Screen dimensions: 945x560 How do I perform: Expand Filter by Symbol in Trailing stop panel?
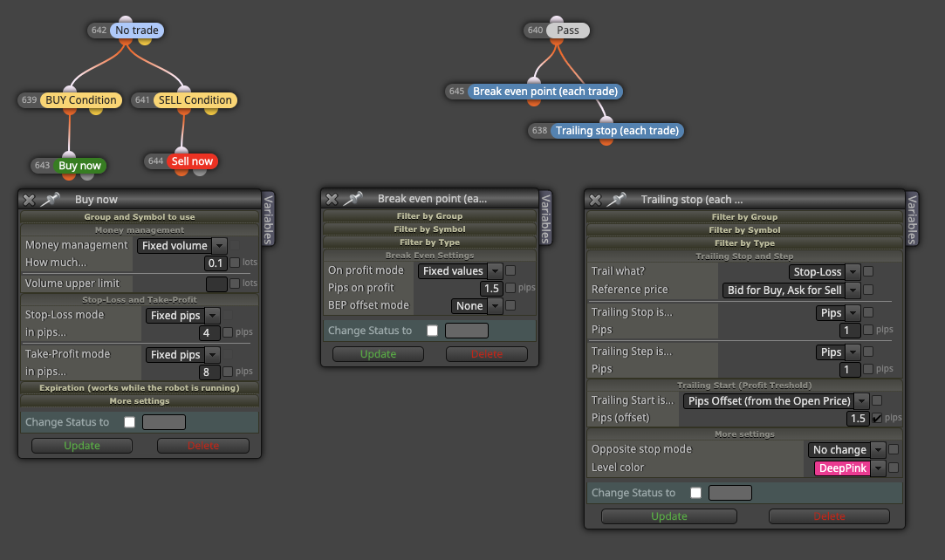[744, 230]
